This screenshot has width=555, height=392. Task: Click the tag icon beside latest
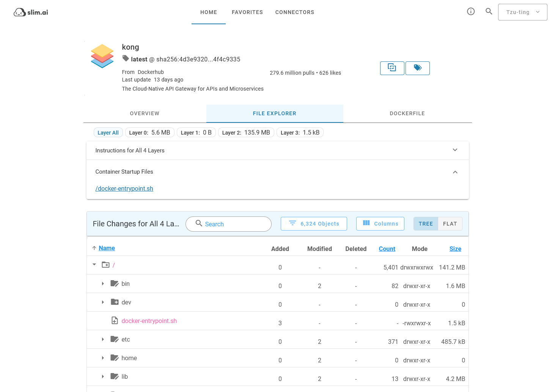click(x=126, y=58)
